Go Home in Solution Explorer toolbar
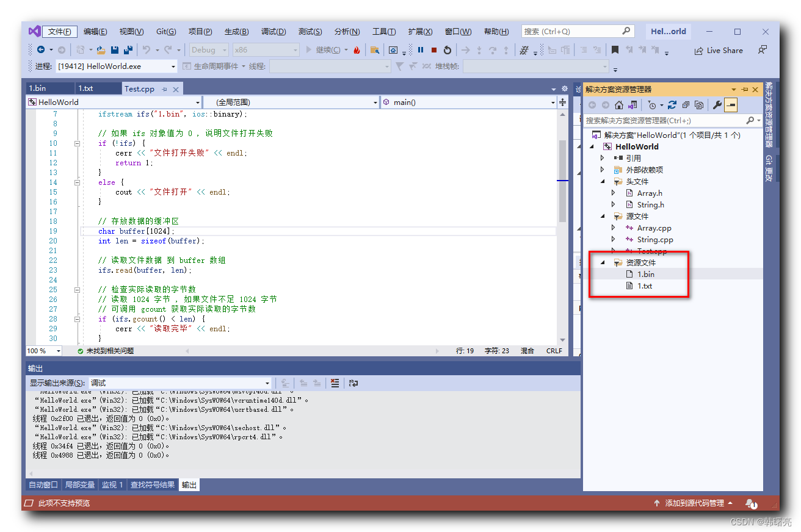This screenshot has width=801, height=532. [x=619, y=105]
